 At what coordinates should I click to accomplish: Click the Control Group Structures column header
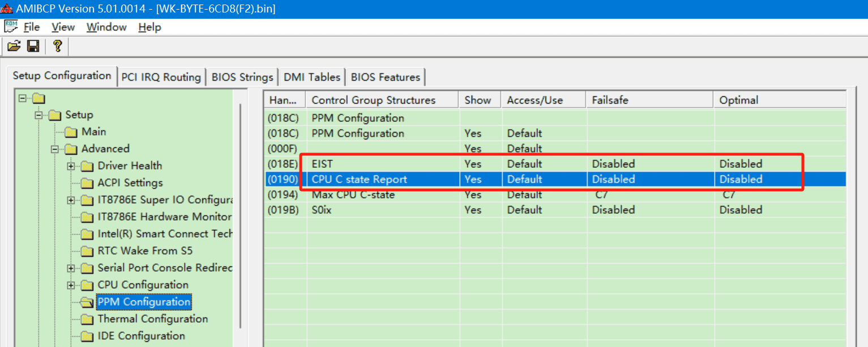click(374, 100)
